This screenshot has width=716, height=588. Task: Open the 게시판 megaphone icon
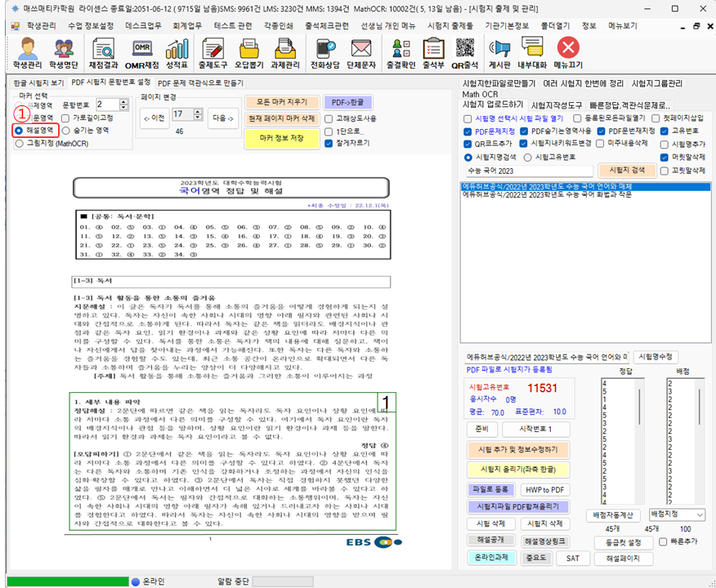(499, 51)
